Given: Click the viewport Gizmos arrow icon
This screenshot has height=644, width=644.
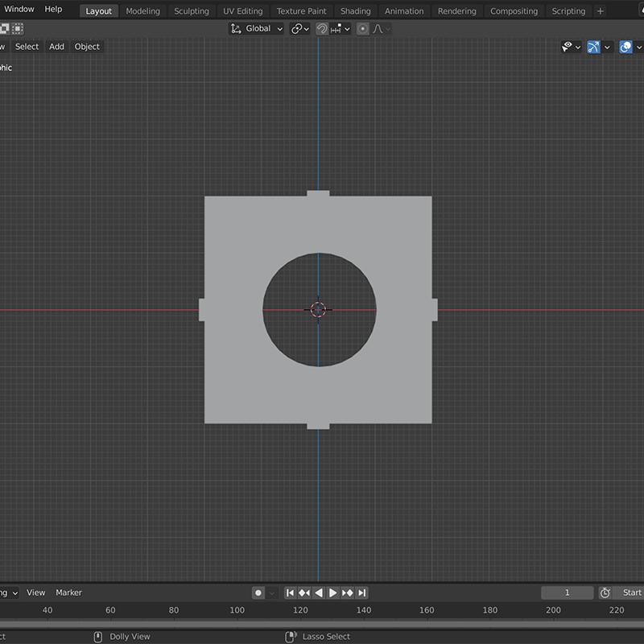Looking at the screenshot, I should click(593, 47).
